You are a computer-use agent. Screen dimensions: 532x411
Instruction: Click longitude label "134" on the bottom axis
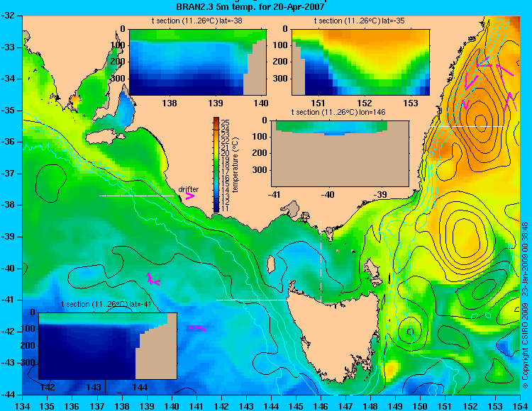23,406
